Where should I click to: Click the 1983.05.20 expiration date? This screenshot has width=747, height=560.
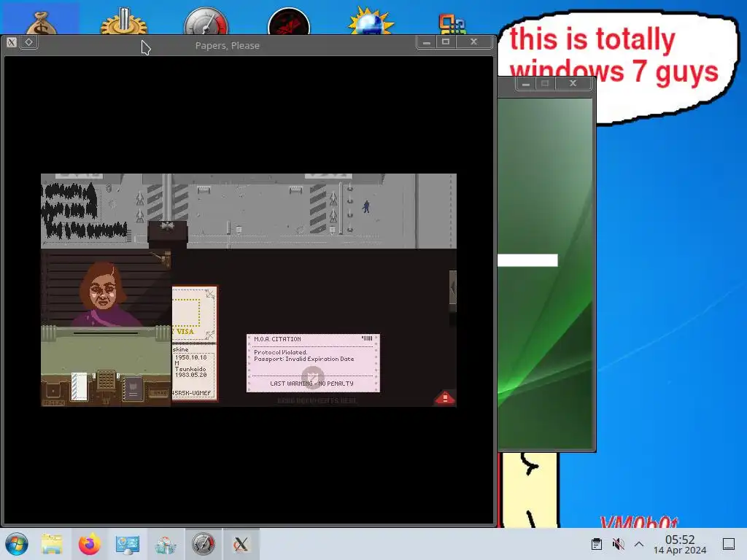pos(190,375)
